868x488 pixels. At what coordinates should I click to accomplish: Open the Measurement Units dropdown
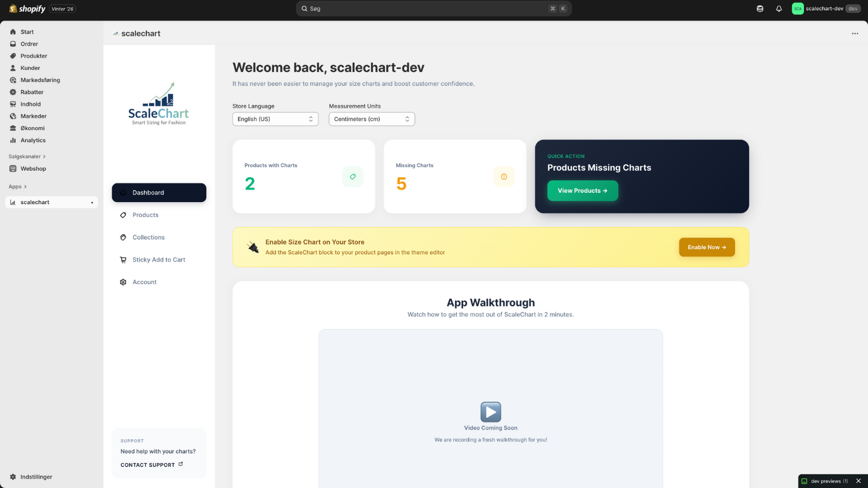[x=372, y=119]
